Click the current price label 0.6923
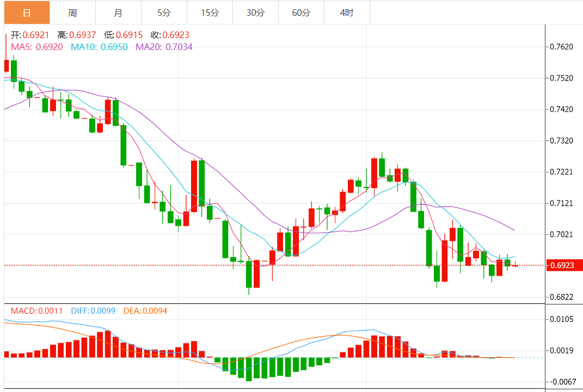 564,265
